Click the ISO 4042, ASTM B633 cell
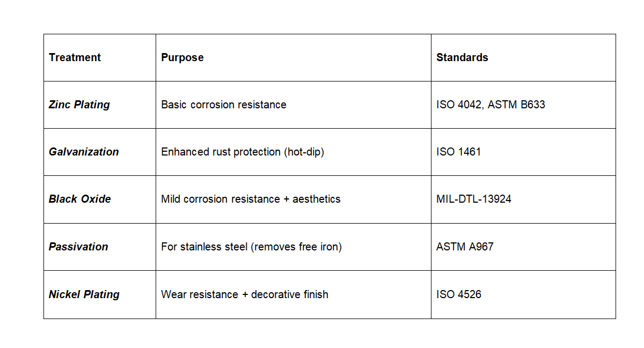 (523, 105)
